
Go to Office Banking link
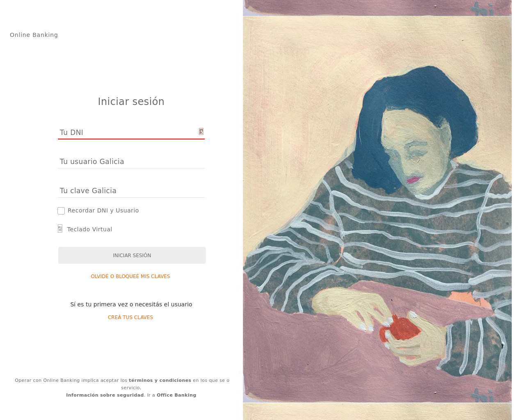click(176, 395)
